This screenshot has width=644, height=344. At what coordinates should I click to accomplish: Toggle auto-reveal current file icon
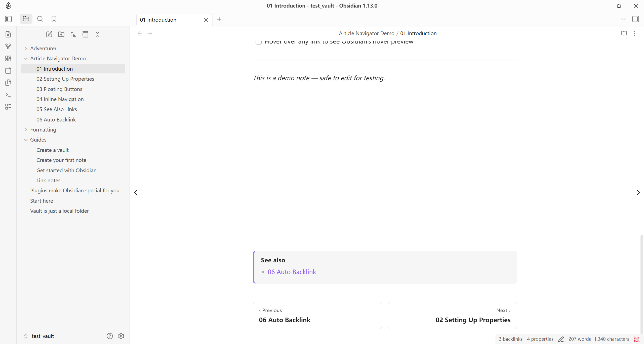click(x=85, y=34)
